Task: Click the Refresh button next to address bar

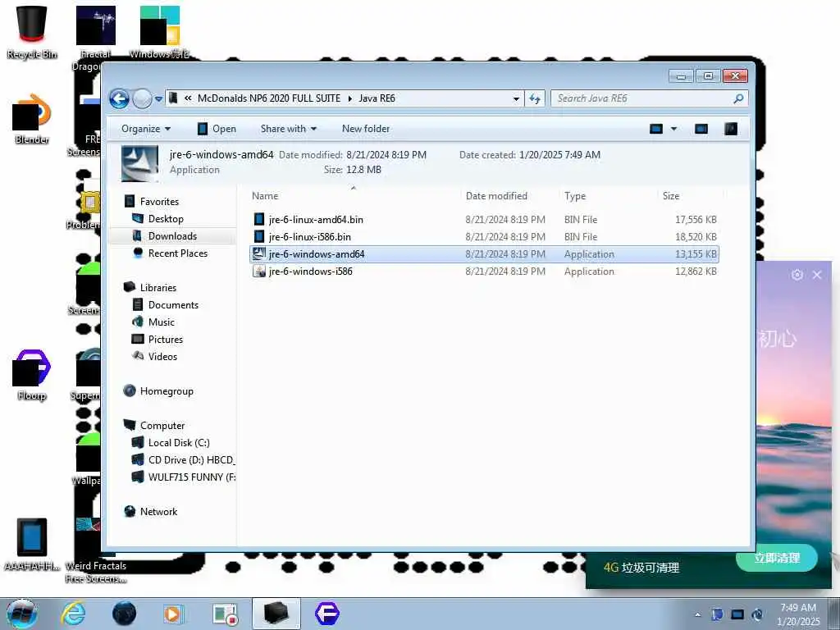Action: pos(535,98)
